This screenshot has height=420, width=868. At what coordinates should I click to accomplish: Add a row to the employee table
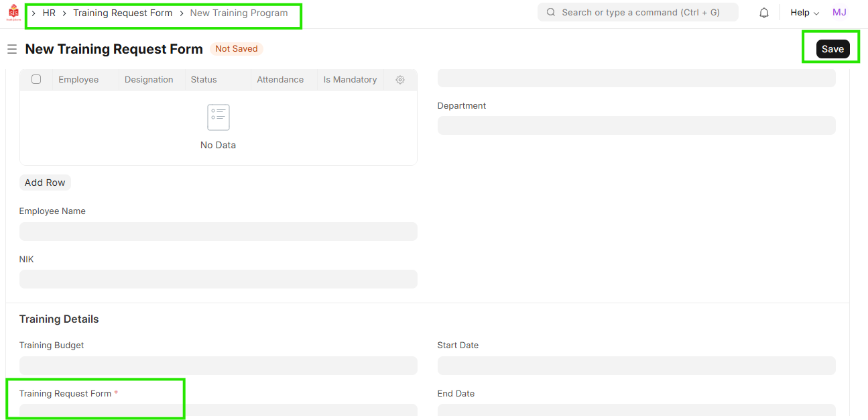45,182
